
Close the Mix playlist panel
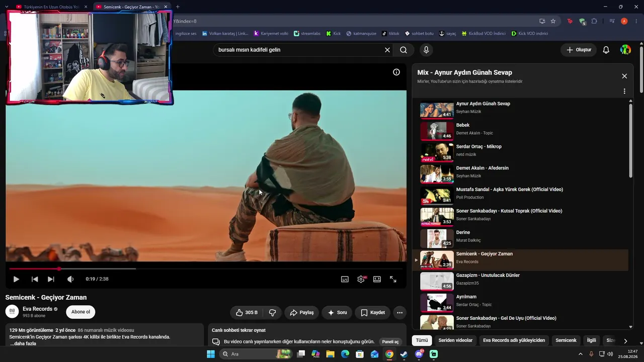(x=624, y=76)
